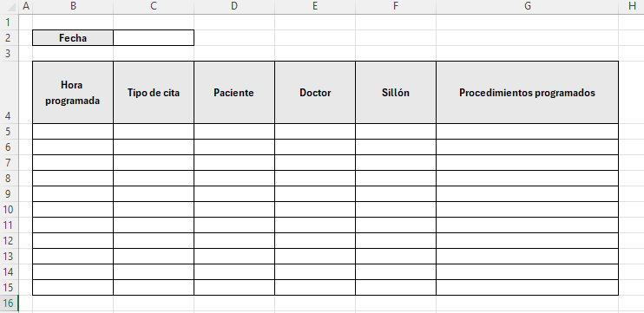
Task: Click the Doctor header cell
Action: point(314,92)
